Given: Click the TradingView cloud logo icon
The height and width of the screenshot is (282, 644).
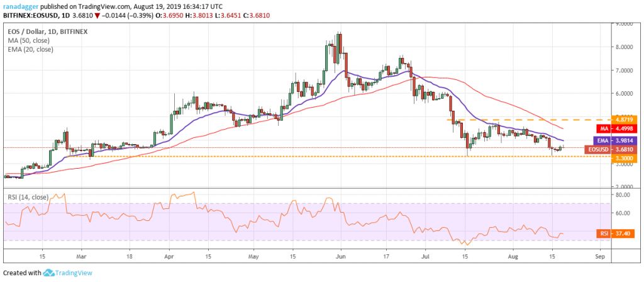Looking at the screenshot, I should point(49,273).
